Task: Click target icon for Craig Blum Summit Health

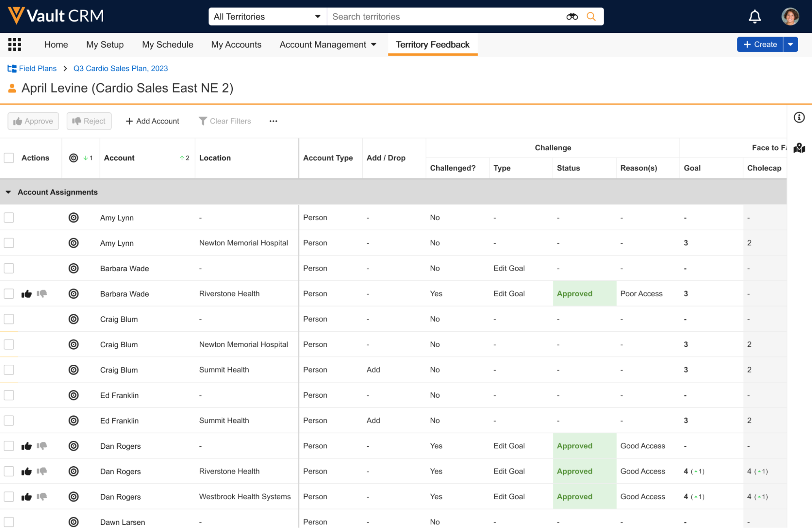Action: [x=74, y=370]
